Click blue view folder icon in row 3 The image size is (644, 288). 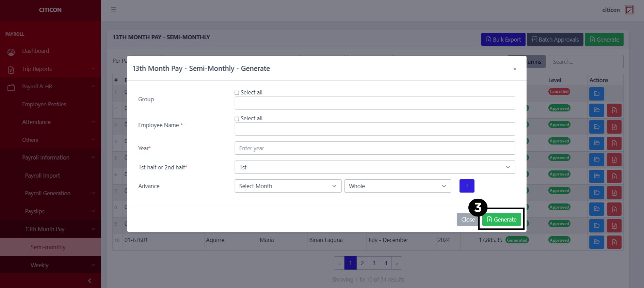[x=597, y=127]
